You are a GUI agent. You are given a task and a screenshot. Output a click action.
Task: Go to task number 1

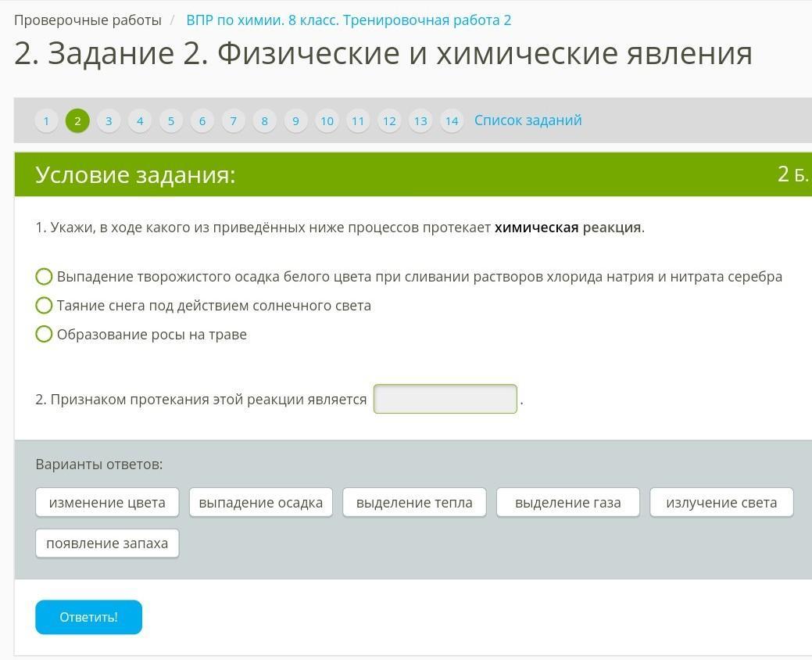46,121
